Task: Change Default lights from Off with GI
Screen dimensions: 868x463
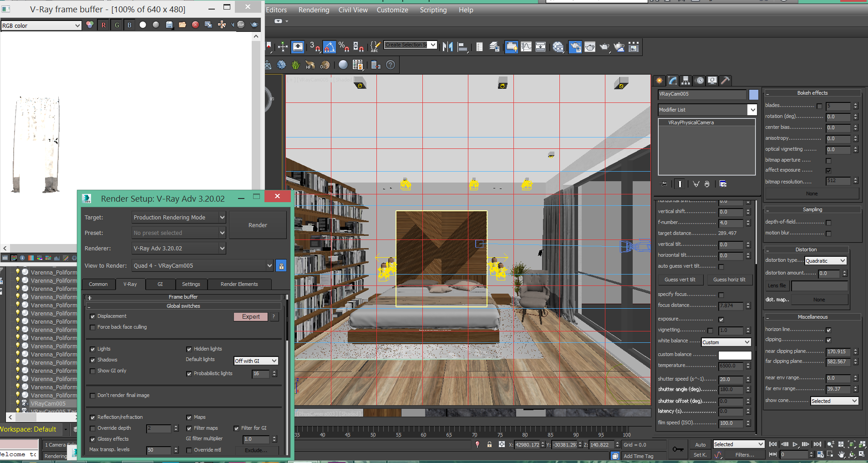Action: (x=256, y=361)
